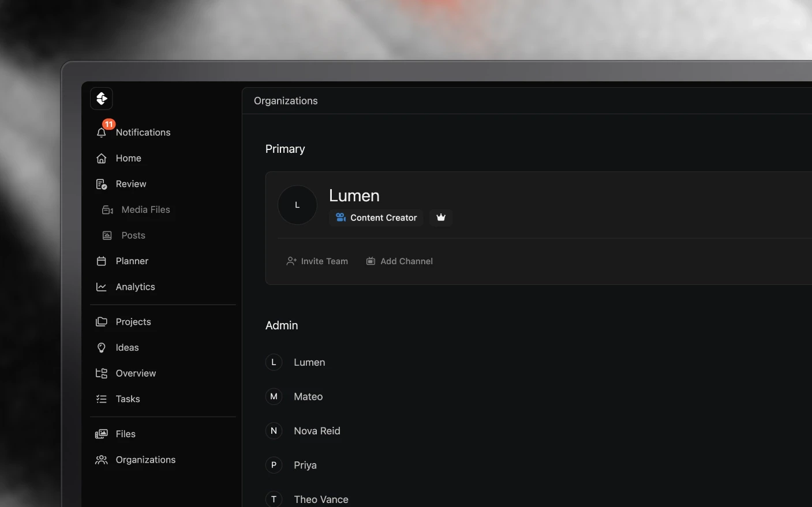Image resolution: width=812 pixels, height=507 pixels.
Task: Click the Media Files icon
Action: pos(107,210)
